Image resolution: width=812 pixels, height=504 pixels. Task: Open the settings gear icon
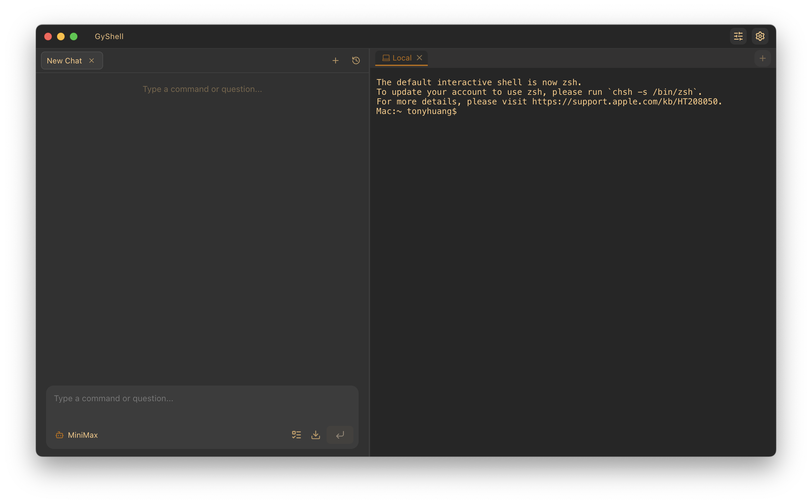coord(760,36)
